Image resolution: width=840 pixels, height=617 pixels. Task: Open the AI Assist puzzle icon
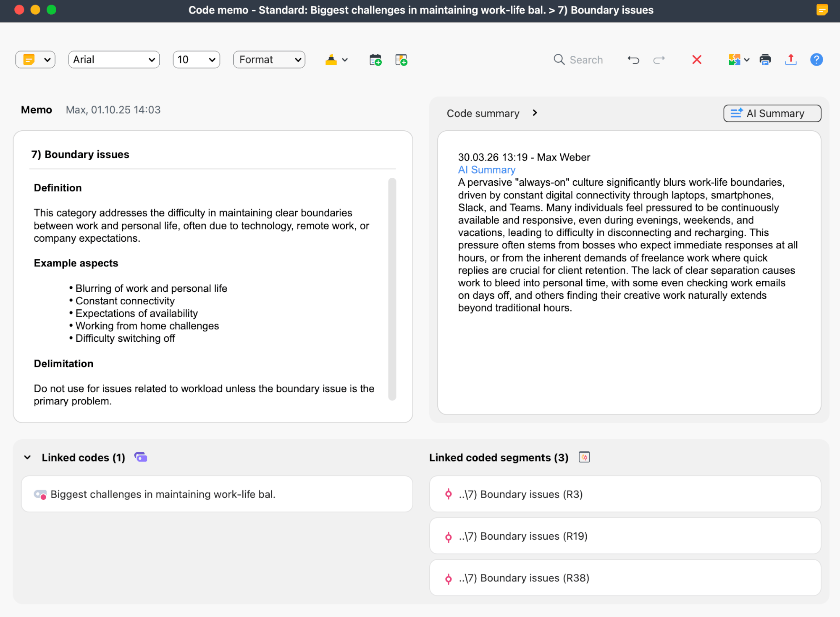click(735, 60)
